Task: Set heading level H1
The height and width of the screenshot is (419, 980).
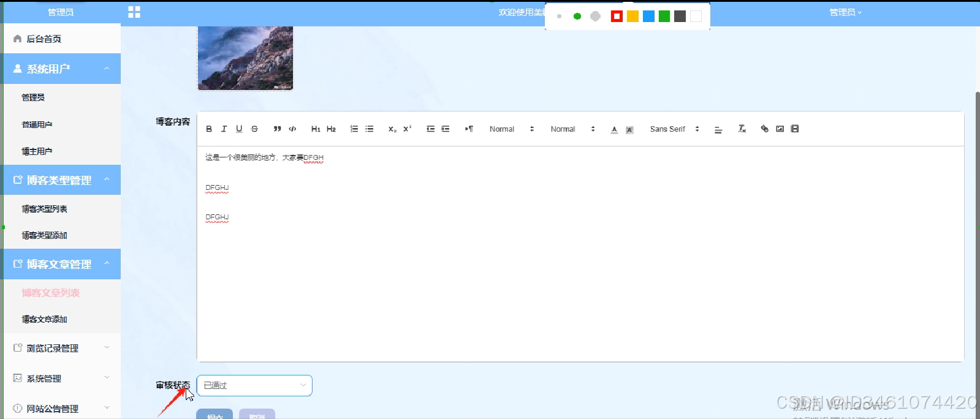Action: tap(316, 129)
